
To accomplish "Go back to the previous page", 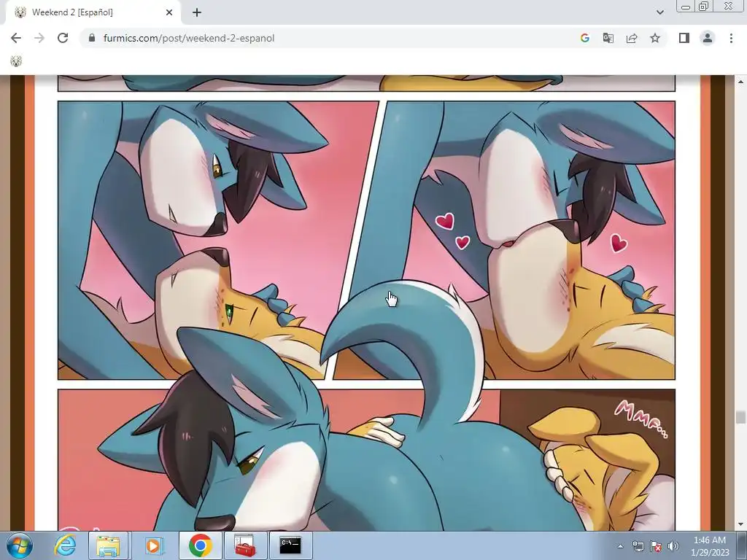I will tap(16, 38).
